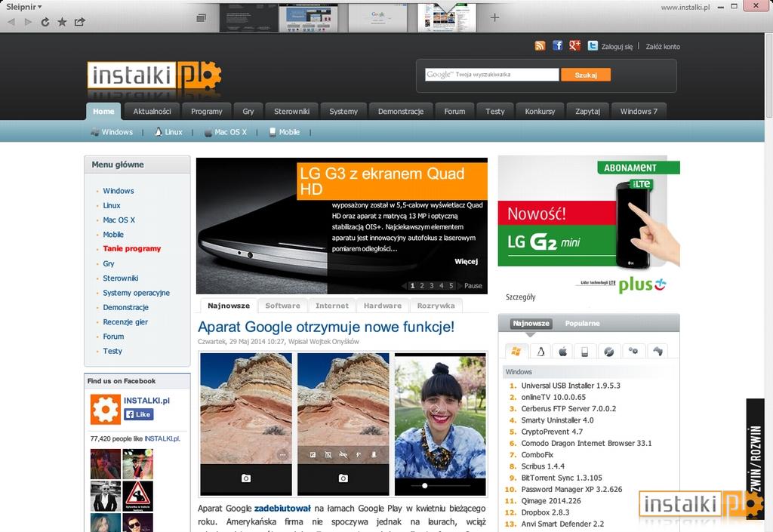Switch to the Software news tab
Viewport: 773px width, 532px height.
click(282, 306)
